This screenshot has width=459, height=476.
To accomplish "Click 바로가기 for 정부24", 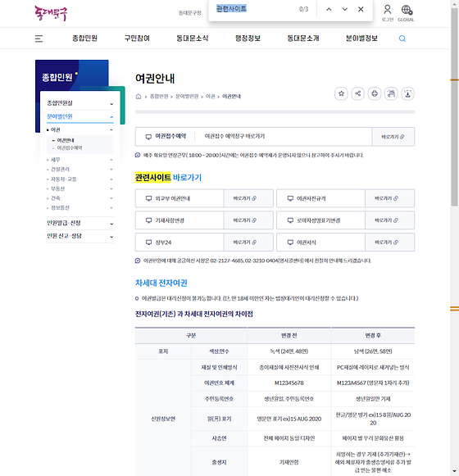I will pos(248,243).
